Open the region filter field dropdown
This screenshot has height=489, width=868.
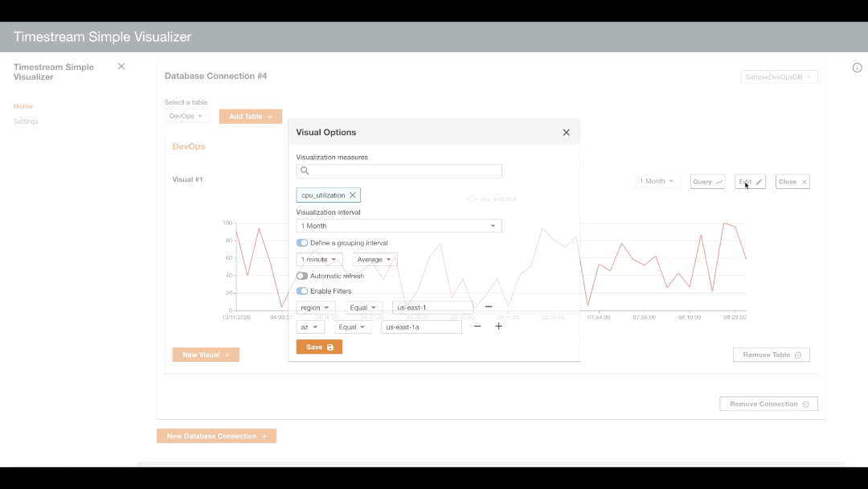pos(316,307)
